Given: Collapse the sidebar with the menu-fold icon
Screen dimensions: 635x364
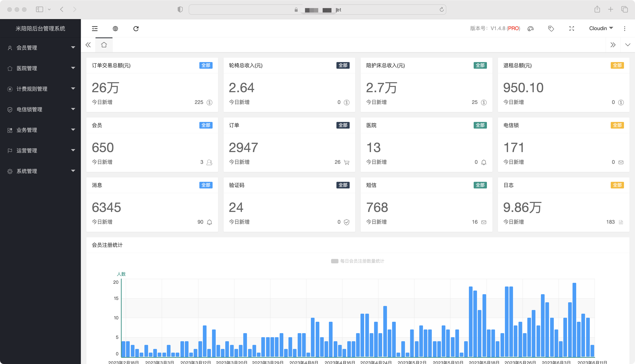Looking at the screenshot, I should click(x=95, y=28).
